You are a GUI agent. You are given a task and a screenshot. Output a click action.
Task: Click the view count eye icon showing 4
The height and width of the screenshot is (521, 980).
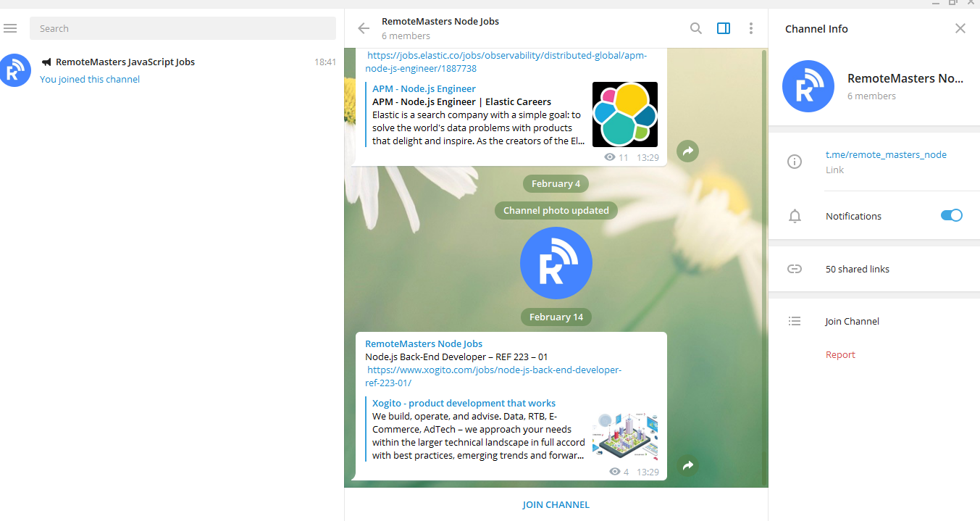point(615,472)
